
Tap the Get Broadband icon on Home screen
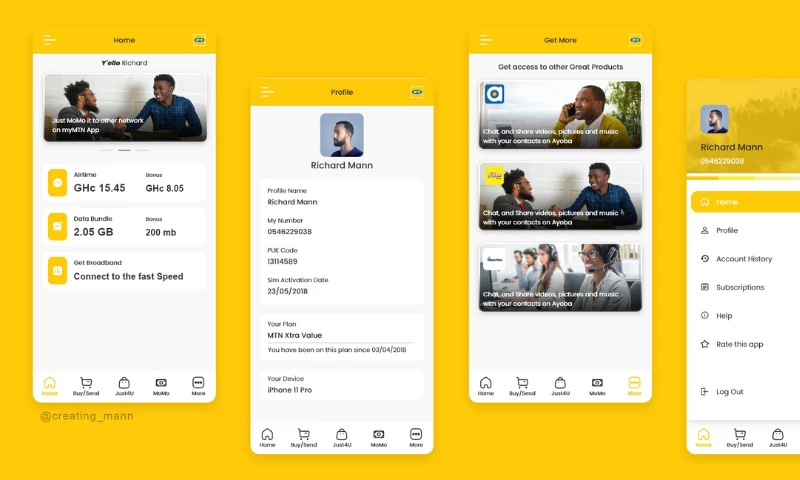pyautogui.click(x=58, y=270)
